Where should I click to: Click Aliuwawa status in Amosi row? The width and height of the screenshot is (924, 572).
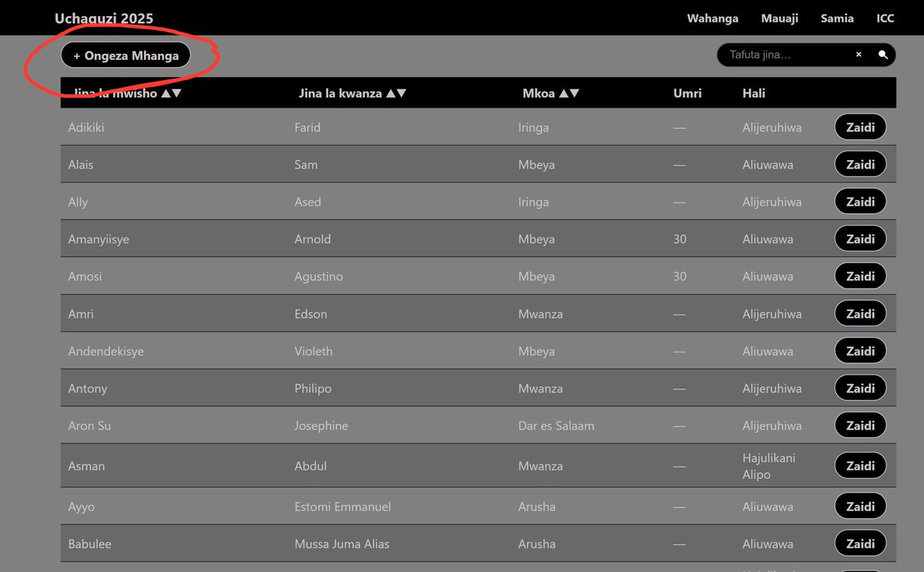pyautogui.click(x=768, y=276)
